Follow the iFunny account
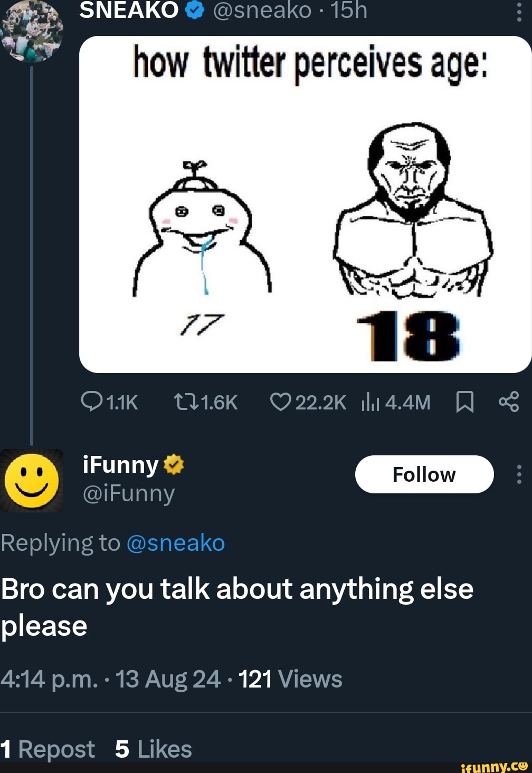The width and height of the screenshot is (532, 773). (424, 474)
